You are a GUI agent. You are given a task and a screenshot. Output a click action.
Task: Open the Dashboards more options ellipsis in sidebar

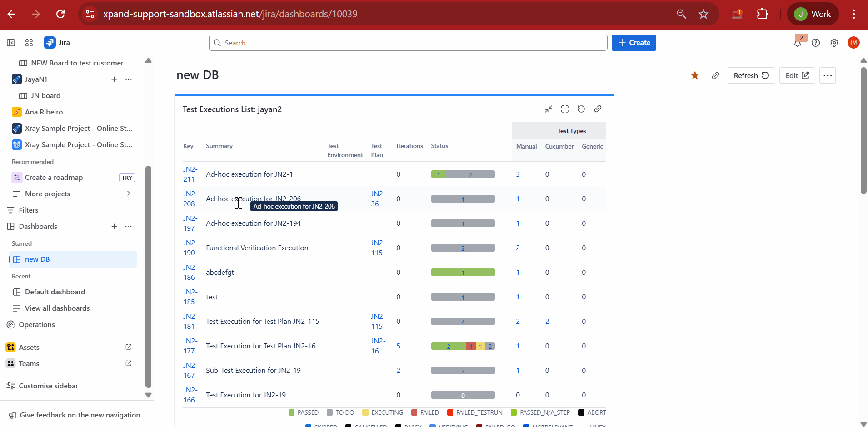[x=129, y=226]
